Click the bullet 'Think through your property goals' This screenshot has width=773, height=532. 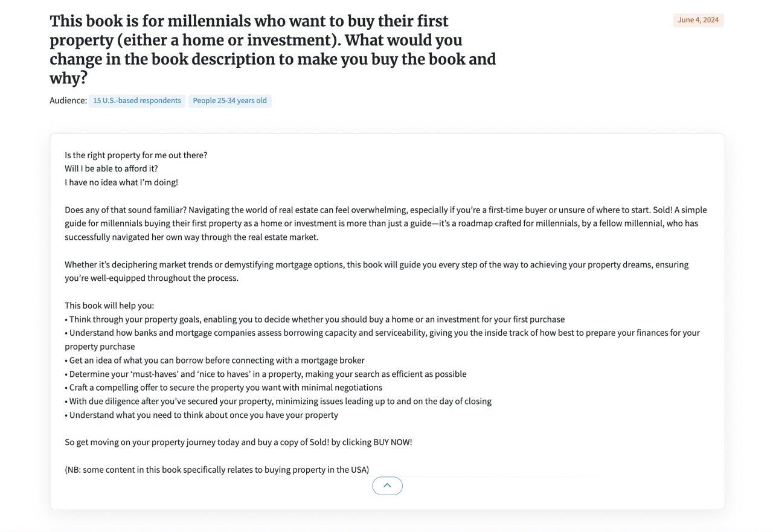click(x=315, y=319)
